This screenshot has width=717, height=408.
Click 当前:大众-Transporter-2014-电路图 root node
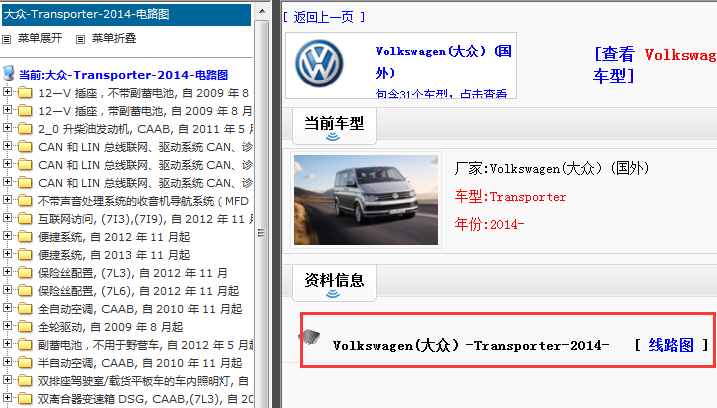(123, 75)
